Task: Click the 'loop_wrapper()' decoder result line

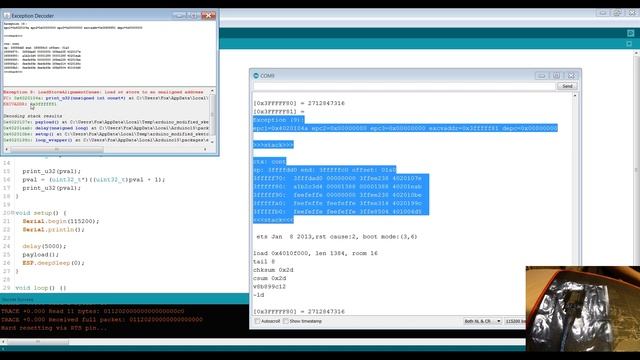Action: [106, 140]
